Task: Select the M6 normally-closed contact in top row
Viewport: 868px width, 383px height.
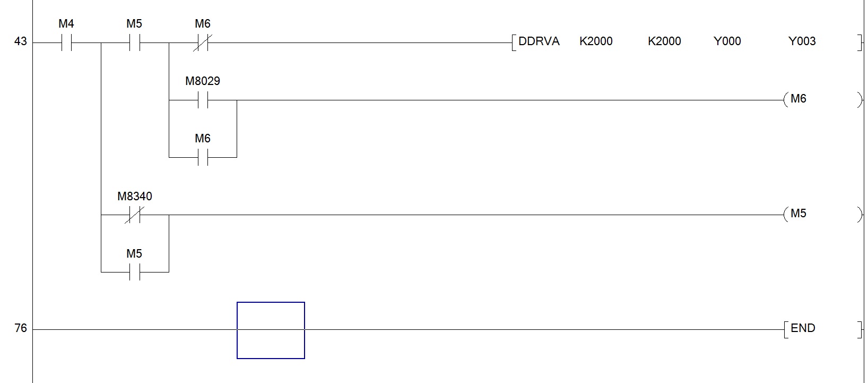Action: click(202, 43)
